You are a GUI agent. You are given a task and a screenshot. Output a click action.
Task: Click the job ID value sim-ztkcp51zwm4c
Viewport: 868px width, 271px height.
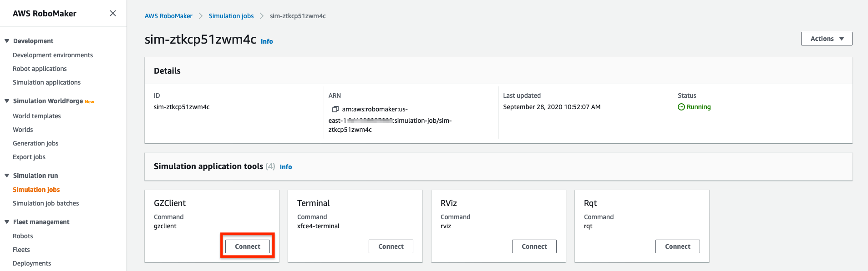(182, 107)
